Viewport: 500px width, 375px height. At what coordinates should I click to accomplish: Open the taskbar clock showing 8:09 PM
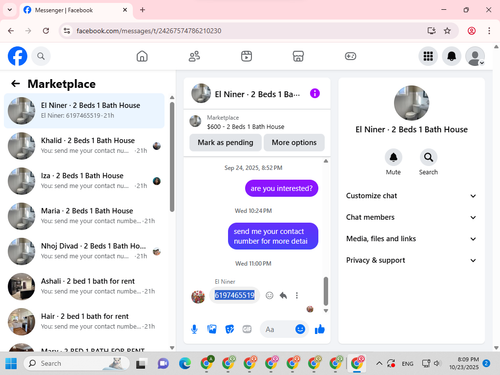(464, 363)
